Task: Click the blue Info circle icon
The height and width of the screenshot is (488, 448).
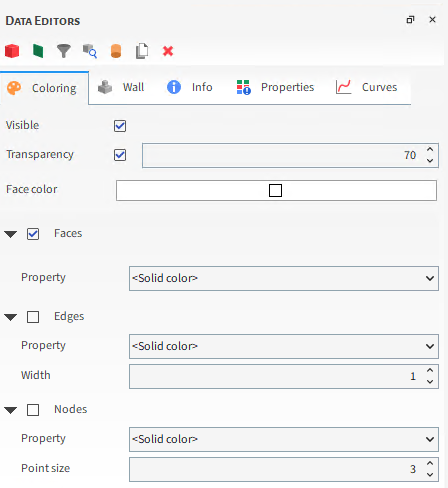Action: click(174, 87)
